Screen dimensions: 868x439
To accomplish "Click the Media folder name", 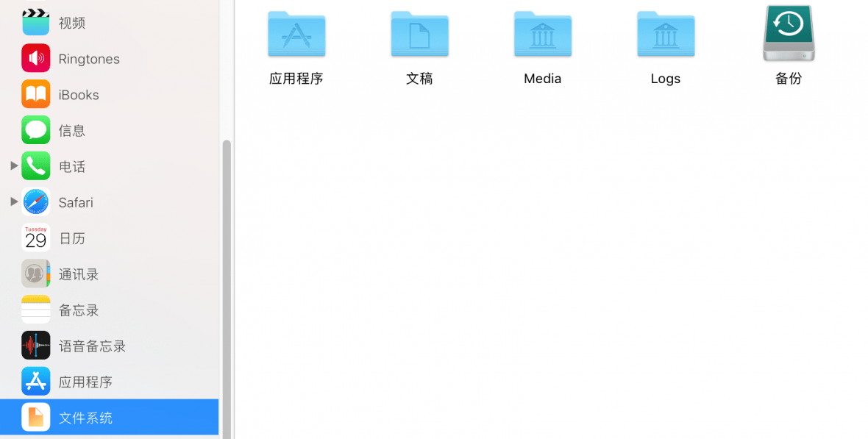I will (543, 79).
